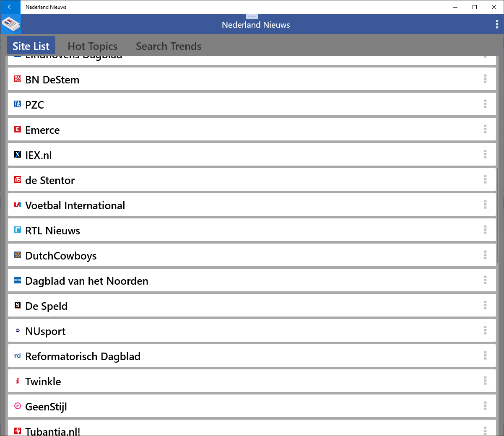Open options menu for Dagblad van het Noorden
The height and width of the screenshot is (436, 504).
[x=485, y=280]
